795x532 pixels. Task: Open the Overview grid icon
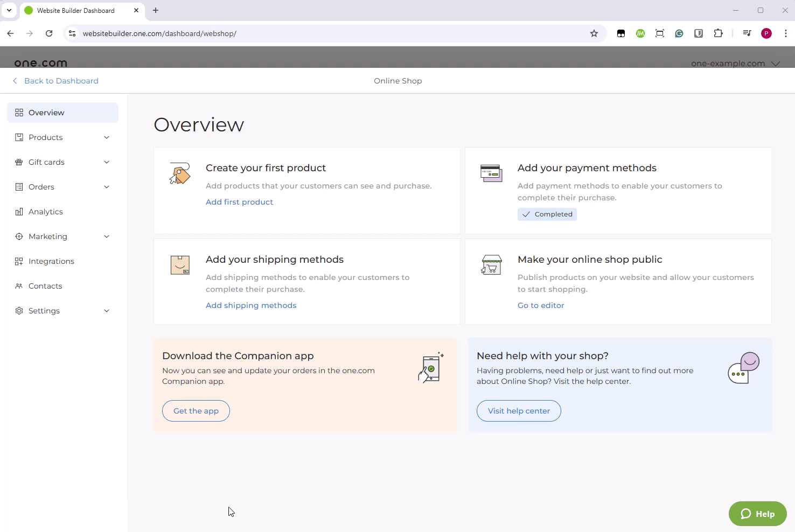pyautogui.click(x=19, y=113)
